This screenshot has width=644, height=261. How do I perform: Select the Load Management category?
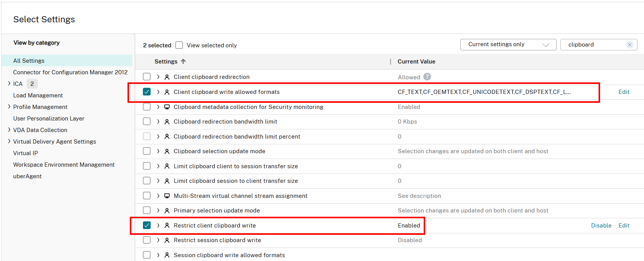[38, 95]
